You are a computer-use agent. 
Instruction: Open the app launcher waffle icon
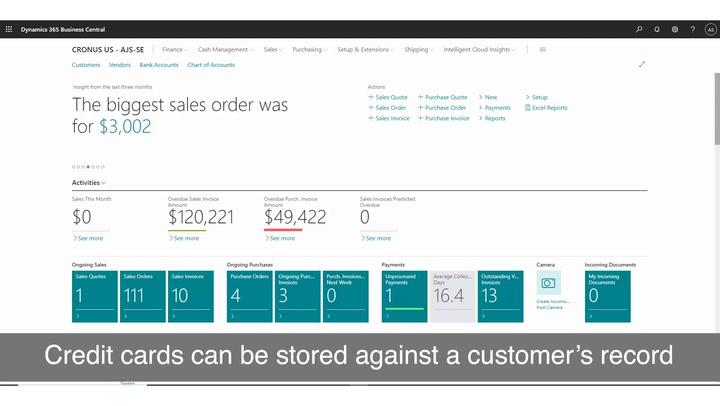(x=10, y=29)
